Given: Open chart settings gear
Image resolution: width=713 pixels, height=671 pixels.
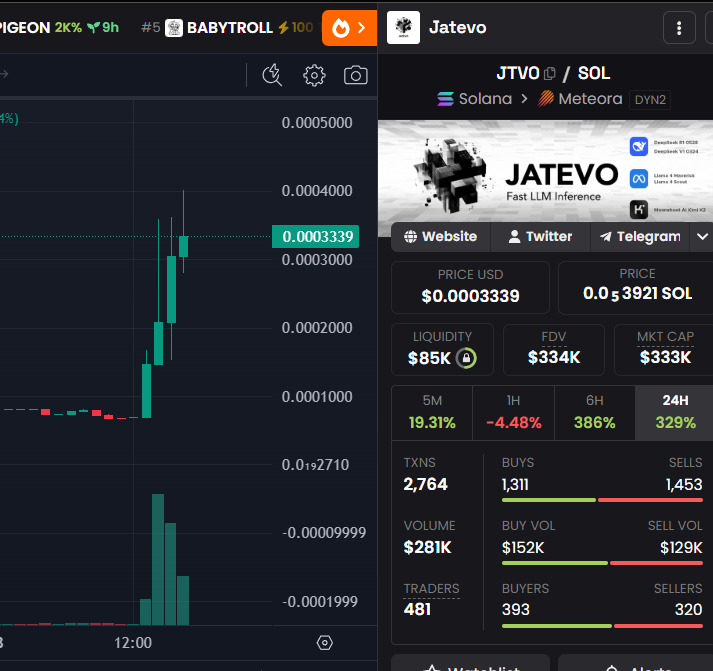Looking at the screenshot, I should [314, 75].
